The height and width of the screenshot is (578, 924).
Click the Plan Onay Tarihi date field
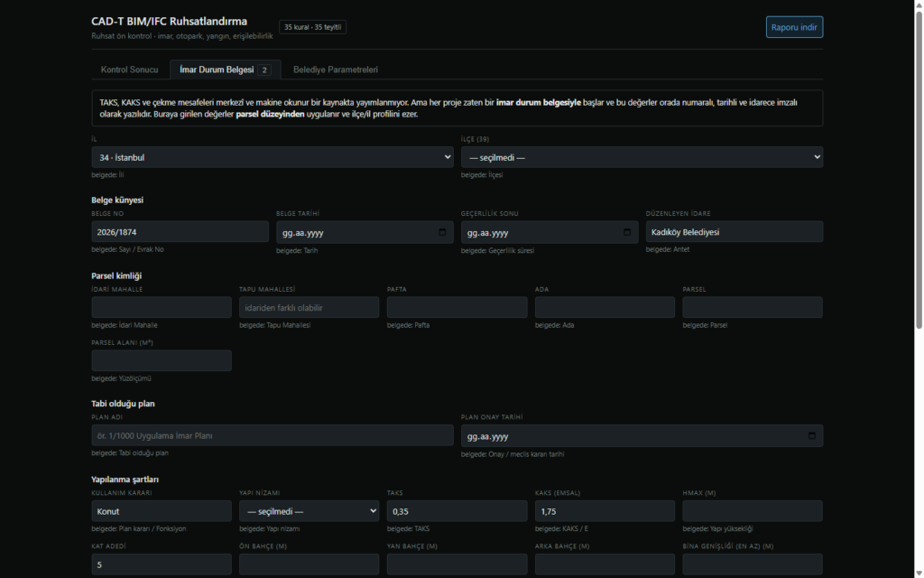642,436
